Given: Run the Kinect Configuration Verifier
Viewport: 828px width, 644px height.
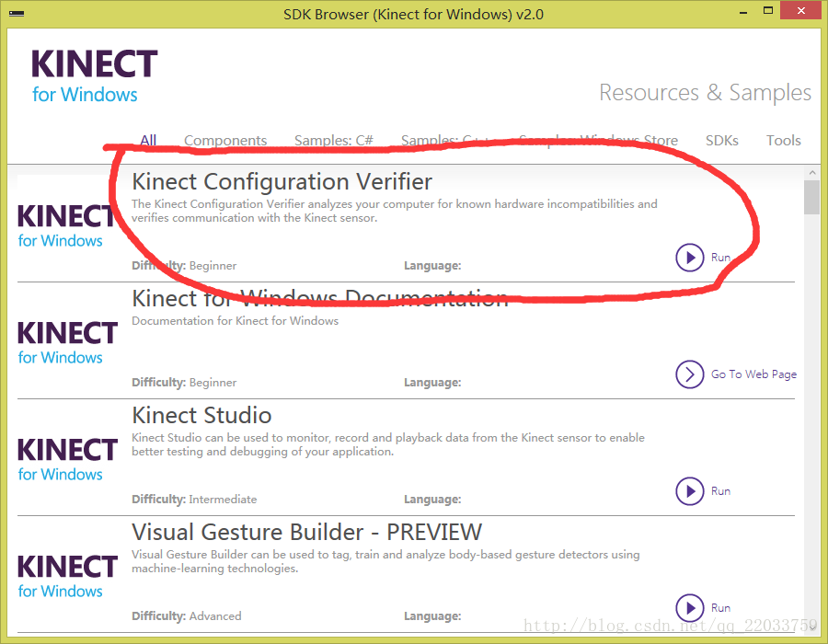Looking at the screenshot, I should pos(689,258).
